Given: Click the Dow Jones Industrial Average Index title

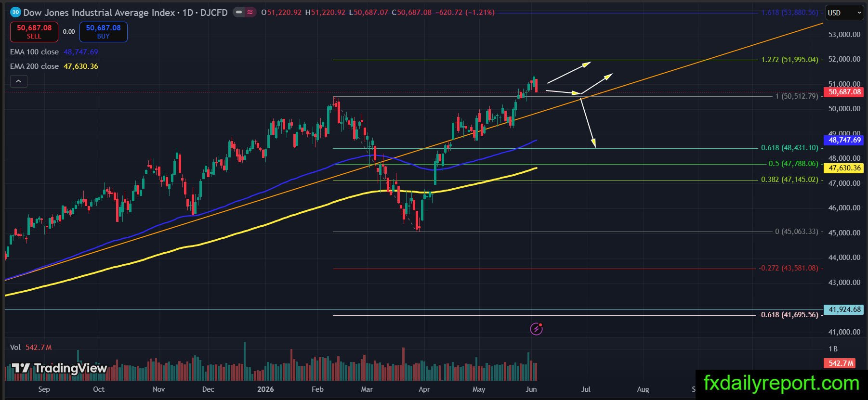Looking at the screenshot, I should tap(99, 13).
